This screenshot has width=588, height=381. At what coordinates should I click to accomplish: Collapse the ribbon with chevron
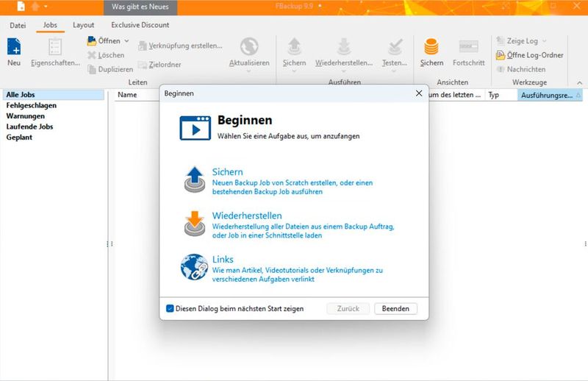pos(580,82)
